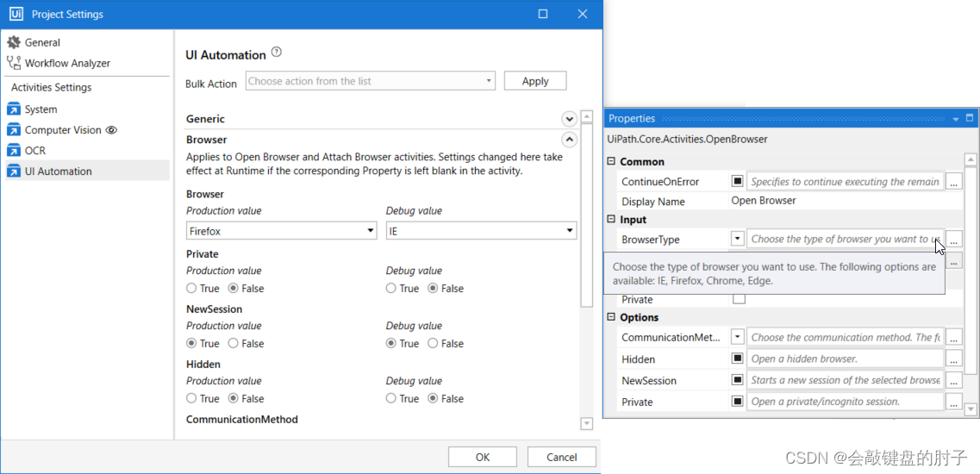This screenshot has width=980, height=474.
Task: Open the ellipsis editor for ContinueOnError
Action: [x=954, y=182]
